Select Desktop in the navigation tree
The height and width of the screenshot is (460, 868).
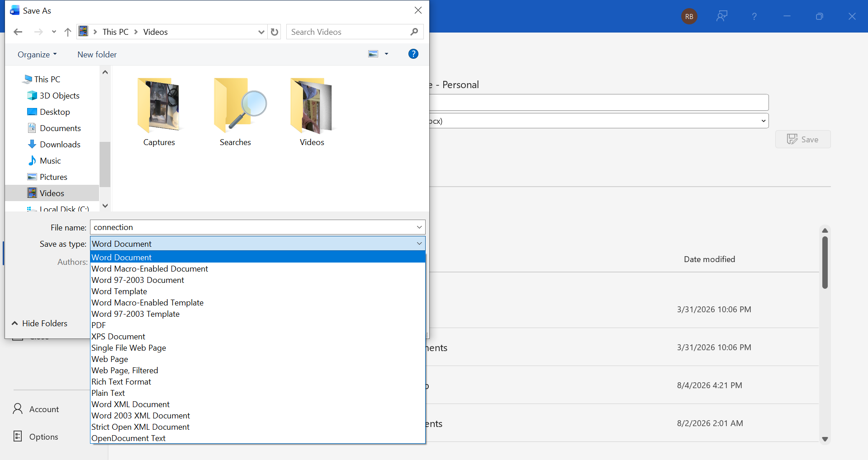[x=49, y=112]
